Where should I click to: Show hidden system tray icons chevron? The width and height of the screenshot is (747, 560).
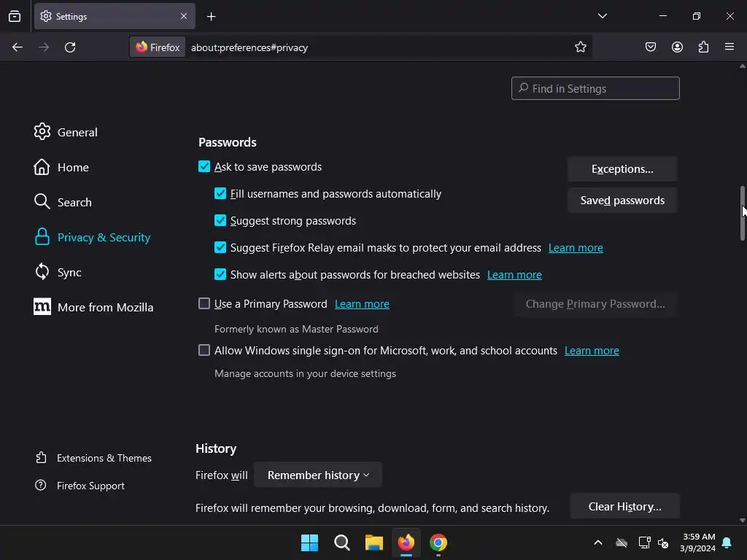click(598, 542)
